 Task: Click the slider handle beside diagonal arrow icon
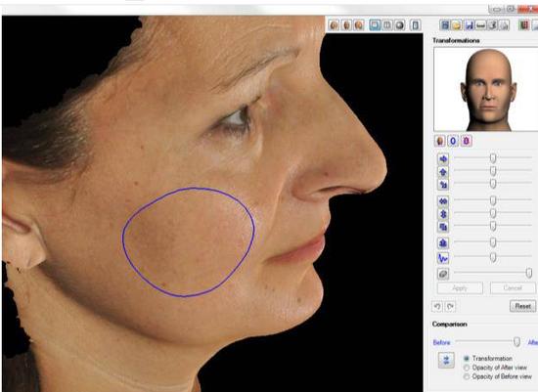[x=493, y=184]
